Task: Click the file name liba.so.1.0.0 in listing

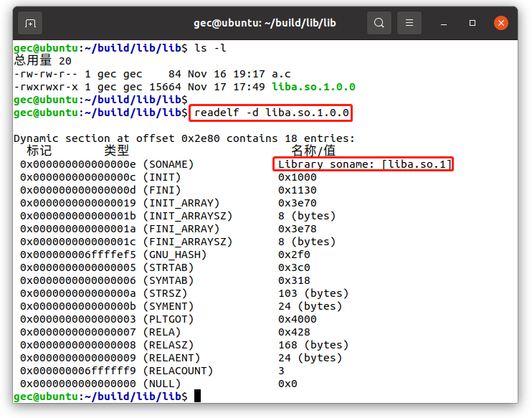Action: click(313, 87)
